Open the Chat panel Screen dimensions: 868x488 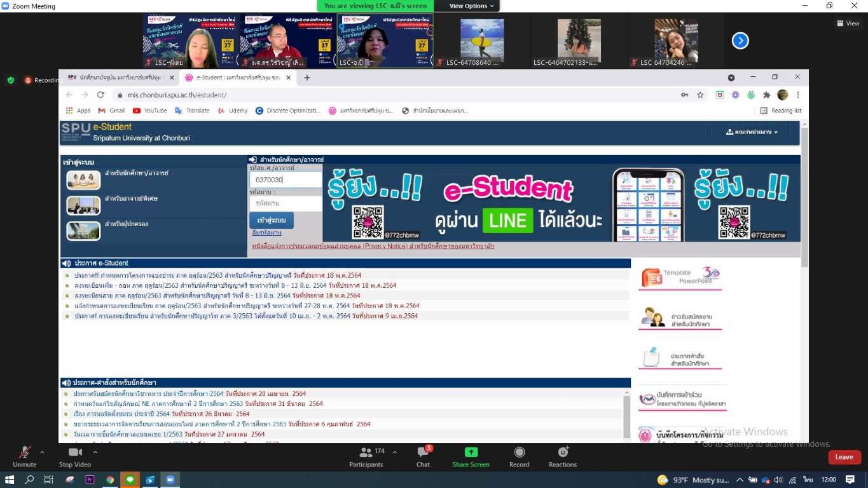click(x=423, y=452)
